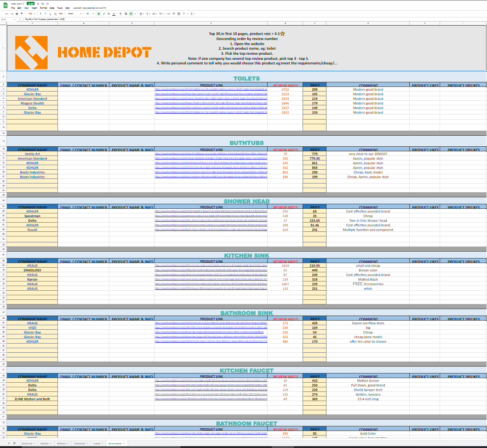Open the Help menu
Viewport: 487px width, 448px height.
[x=68, y=8]
